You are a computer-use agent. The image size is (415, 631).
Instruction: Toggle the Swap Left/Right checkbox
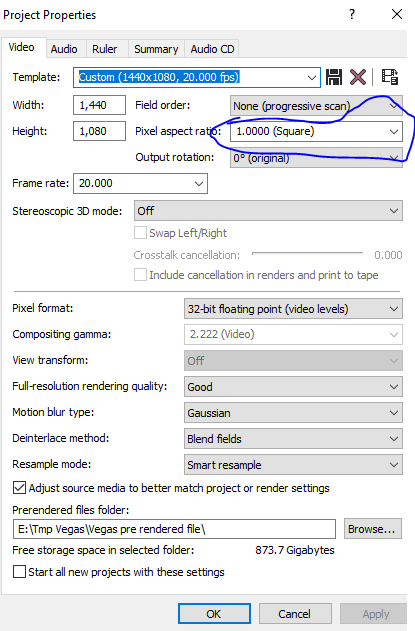point(140,233)
